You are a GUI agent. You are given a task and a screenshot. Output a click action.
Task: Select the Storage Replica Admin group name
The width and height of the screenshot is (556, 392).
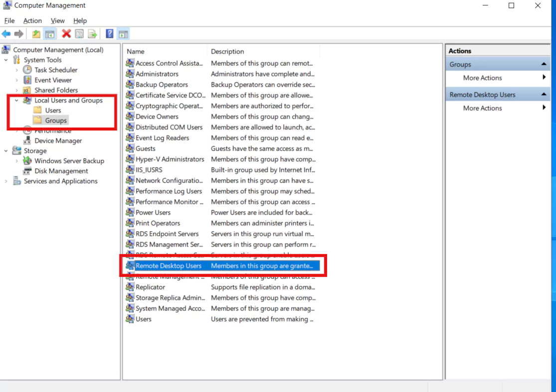[x=170, y=298]
